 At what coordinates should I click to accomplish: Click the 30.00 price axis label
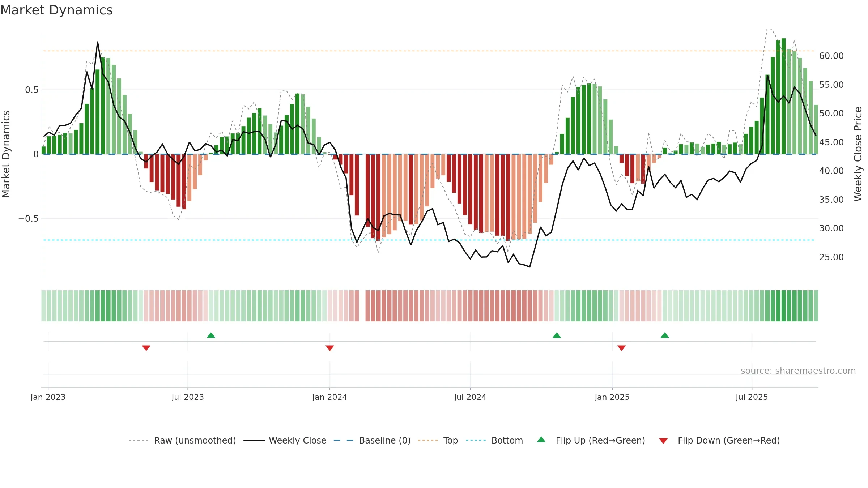(831, 228)
